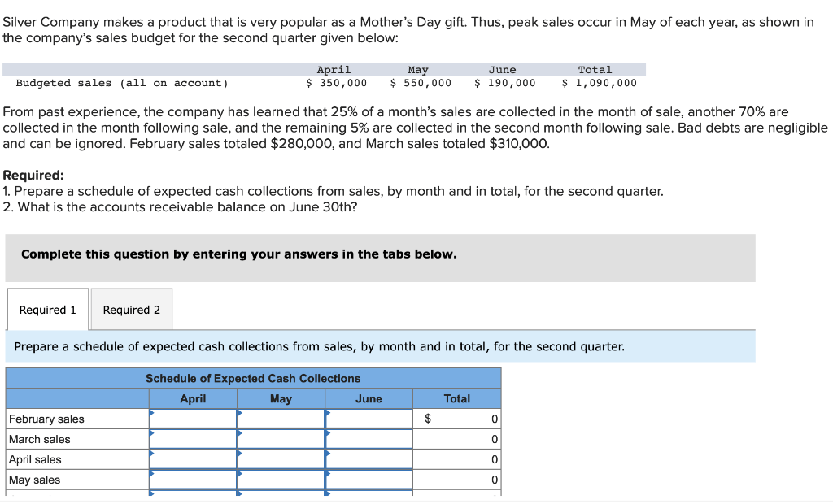The height and width of the screenshot is (504, 833).
Task: Click February sales April input cell
Action: point(193,419)
